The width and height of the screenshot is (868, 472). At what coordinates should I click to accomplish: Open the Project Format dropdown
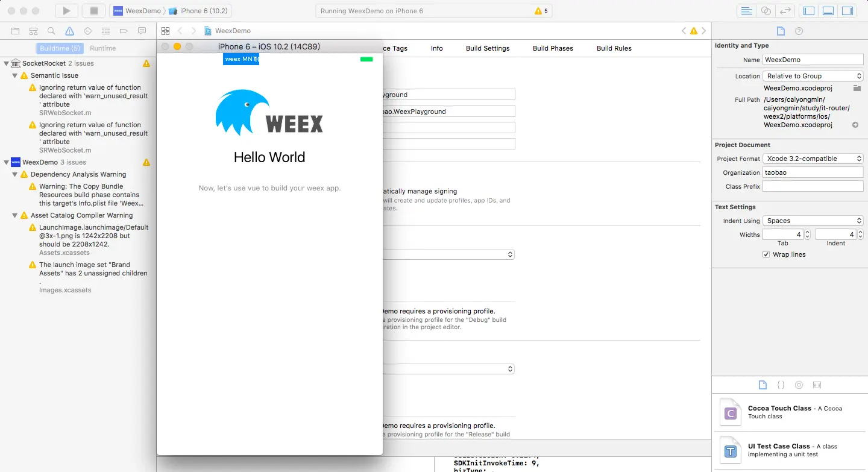[813, 159]
